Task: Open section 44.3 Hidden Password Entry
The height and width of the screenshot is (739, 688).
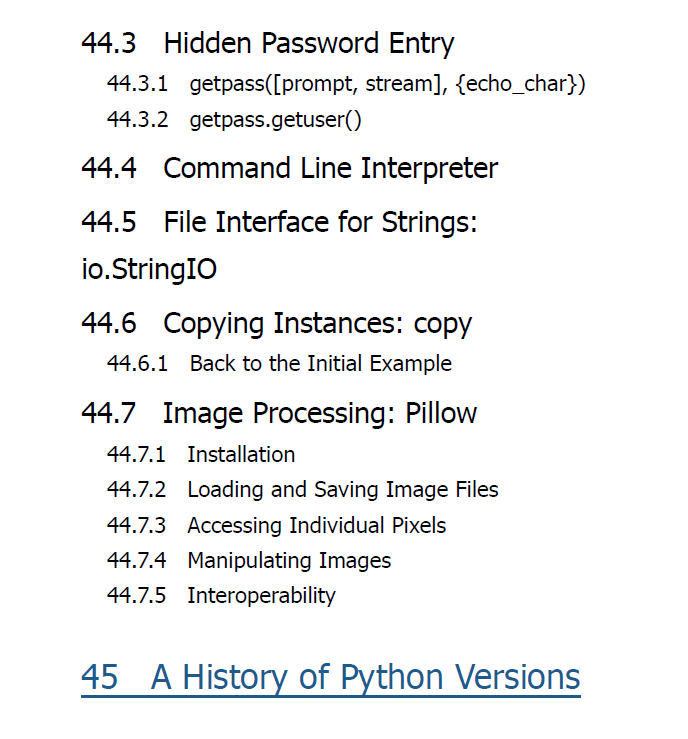Action: pos(268,43)
